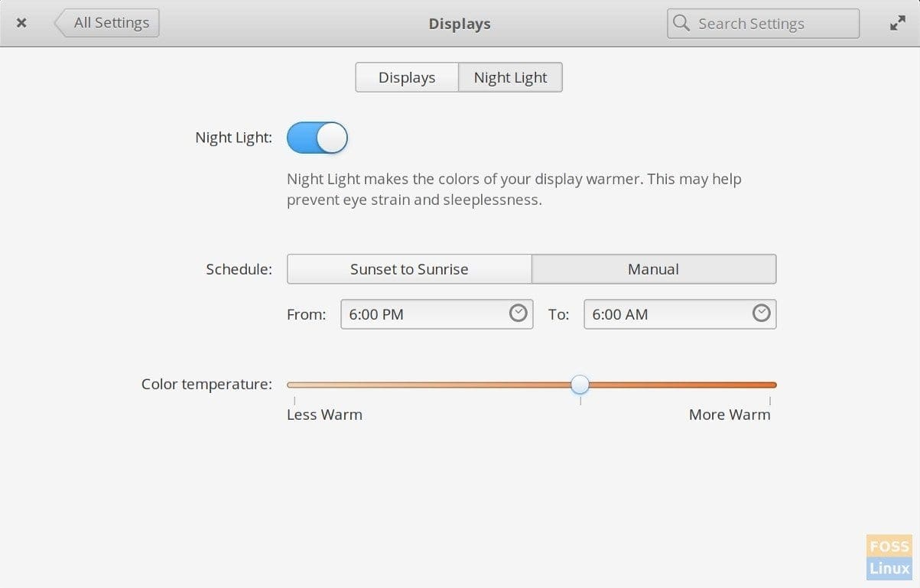This screenshot has width=920, height=588.
Task: Click the Schedule: label
Action: (239, 269)
